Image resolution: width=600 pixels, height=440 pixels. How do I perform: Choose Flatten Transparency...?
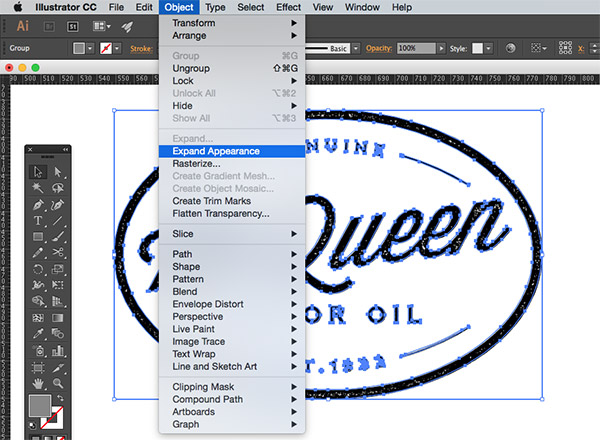pyautogui.click(x=232, y=214)
